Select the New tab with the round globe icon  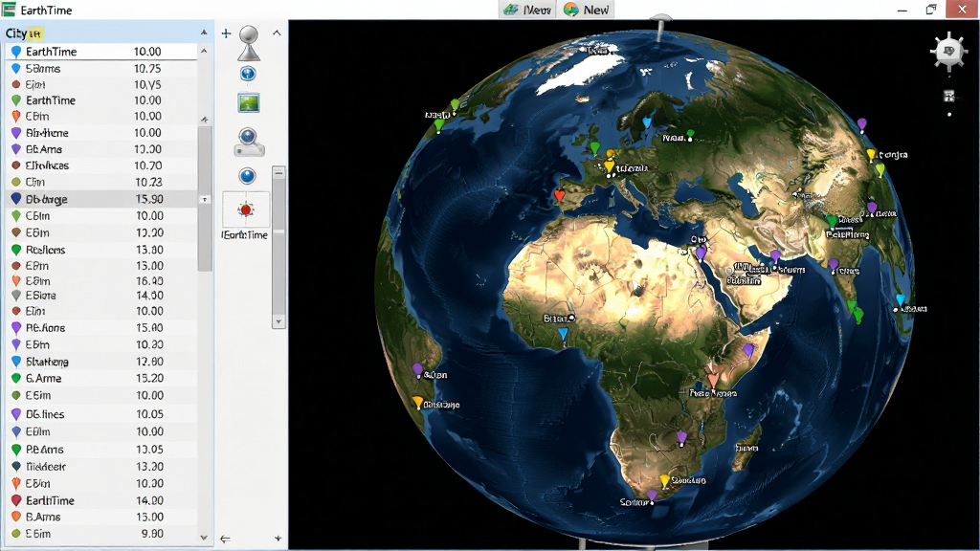click(587, 10)
